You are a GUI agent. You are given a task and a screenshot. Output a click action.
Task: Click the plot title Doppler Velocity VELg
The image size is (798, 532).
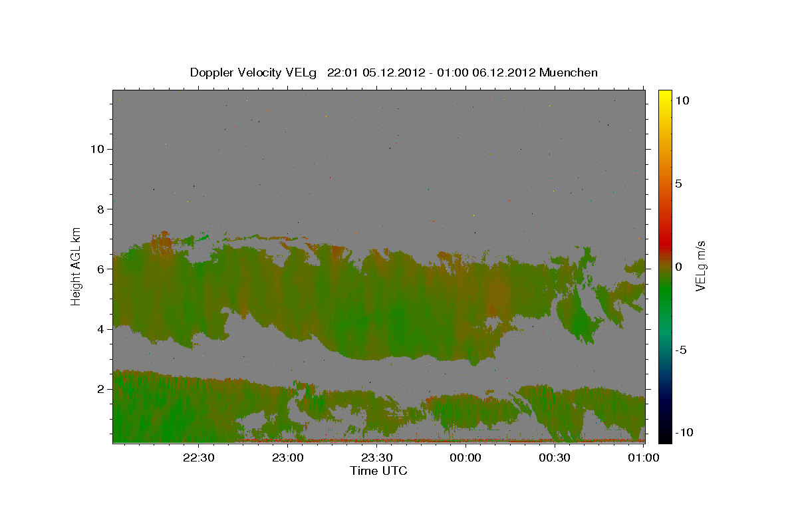click(255, 72)
